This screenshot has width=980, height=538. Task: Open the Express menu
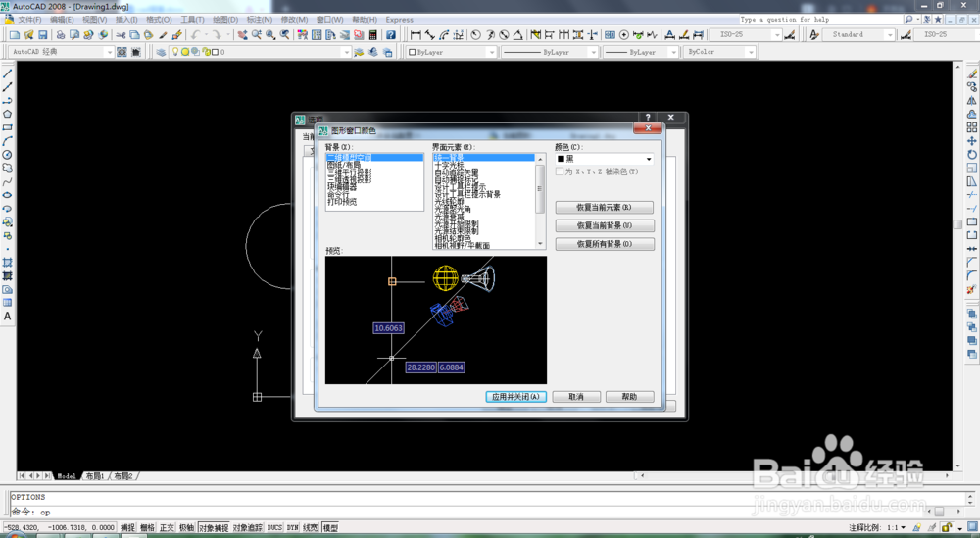(x=400, y=20)
